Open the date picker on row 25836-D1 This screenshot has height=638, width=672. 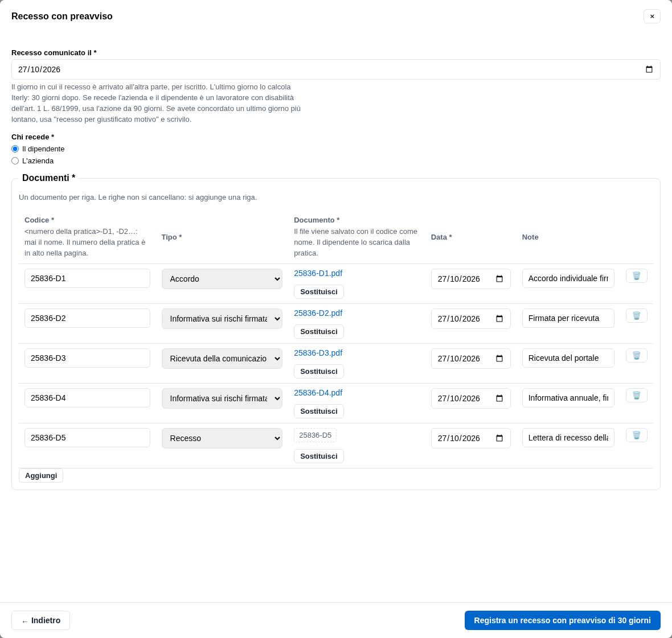[499, 279]
